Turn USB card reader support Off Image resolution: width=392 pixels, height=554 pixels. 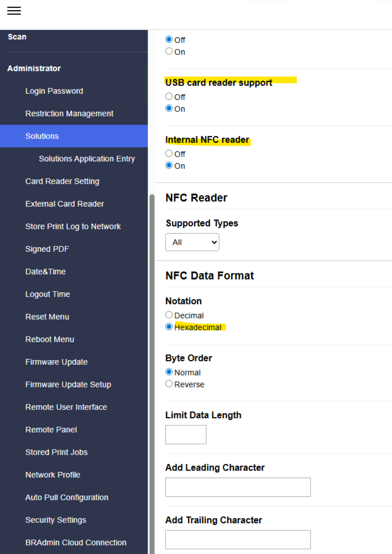(169, 96)
